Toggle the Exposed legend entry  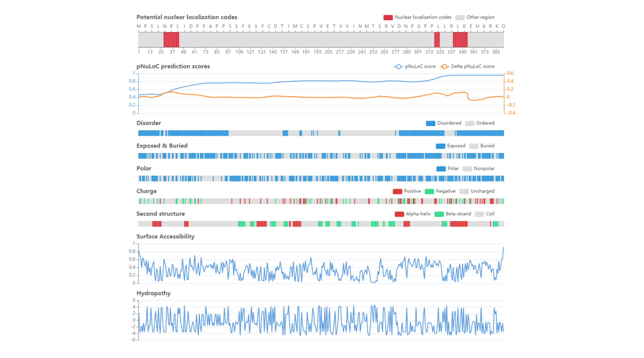tap(450, 146)
